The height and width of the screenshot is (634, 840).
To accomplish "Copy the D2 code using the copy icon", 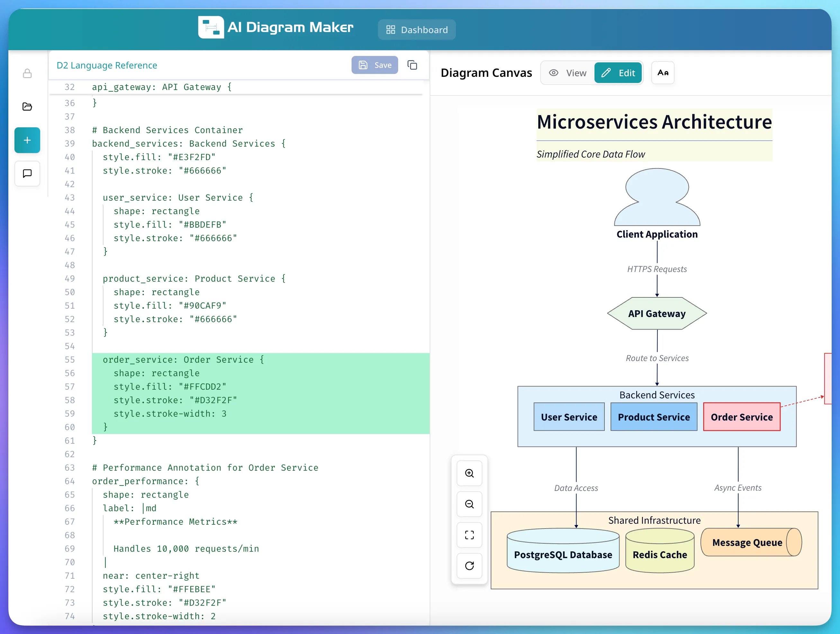I will 412,65.
